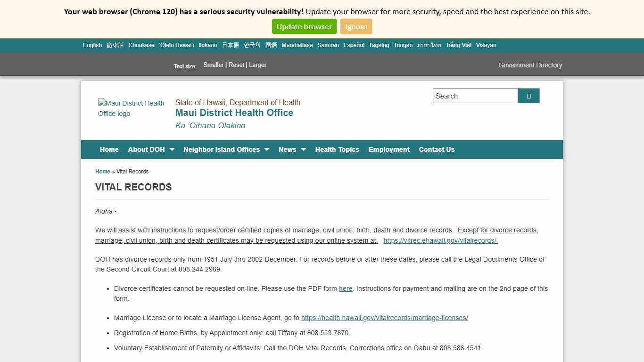
Task: Switch site language to Español
Action: (354, 45)
